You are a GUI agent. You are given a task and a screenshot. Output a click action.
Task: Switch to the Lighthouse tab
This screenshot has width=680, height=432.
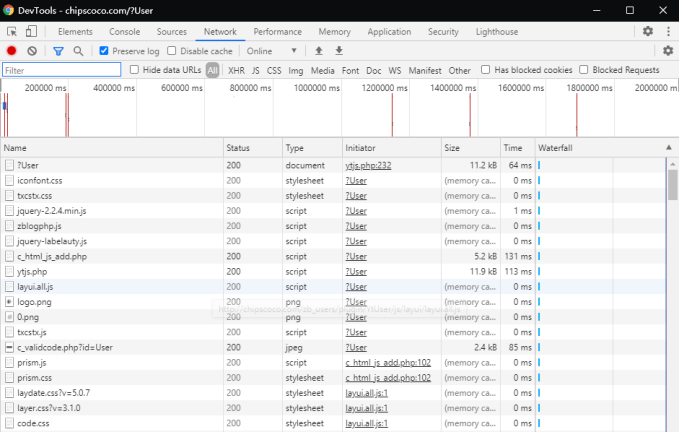tap(497, 32)
